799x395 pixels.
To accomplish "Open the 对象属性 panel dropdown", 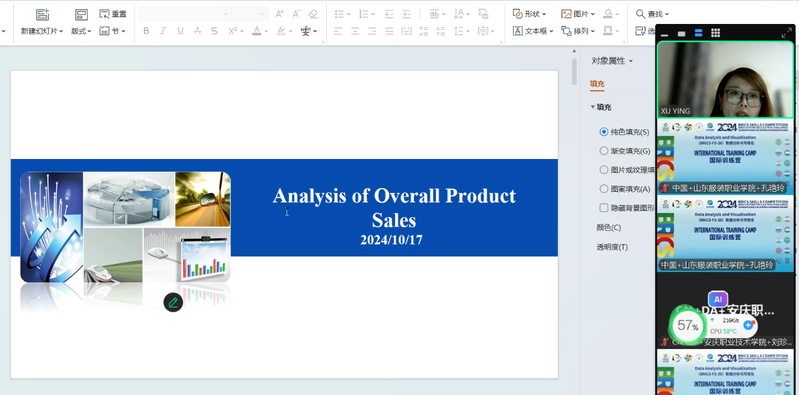I will [x=612, y=61].
